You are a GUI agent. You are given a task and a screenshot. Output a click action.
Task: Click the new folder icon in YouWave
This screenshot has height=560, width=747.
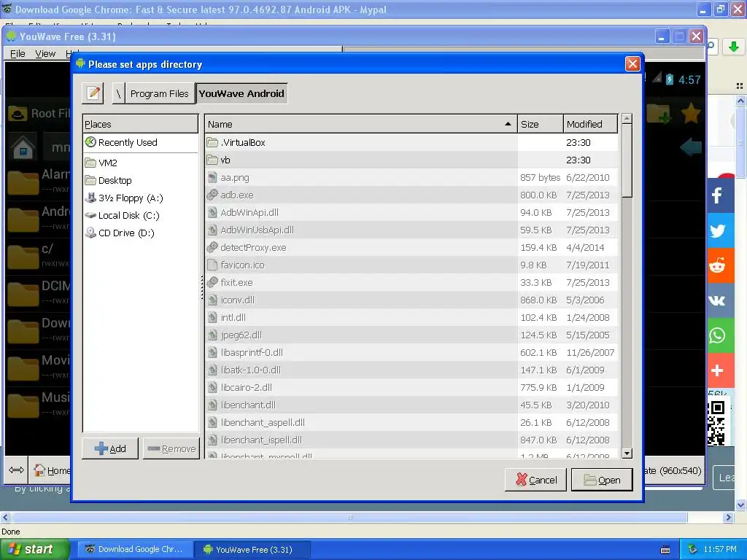pos(659,114)
